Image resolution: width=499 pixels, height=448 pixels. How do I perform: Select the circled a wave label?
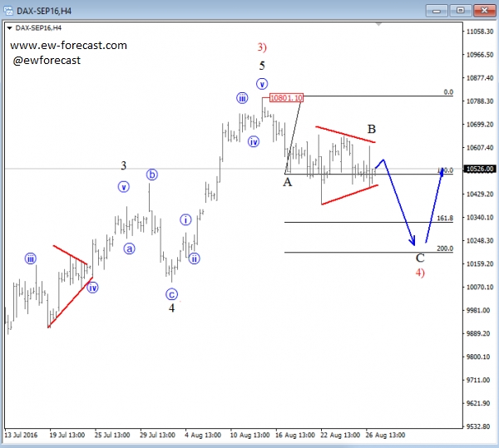129,249
